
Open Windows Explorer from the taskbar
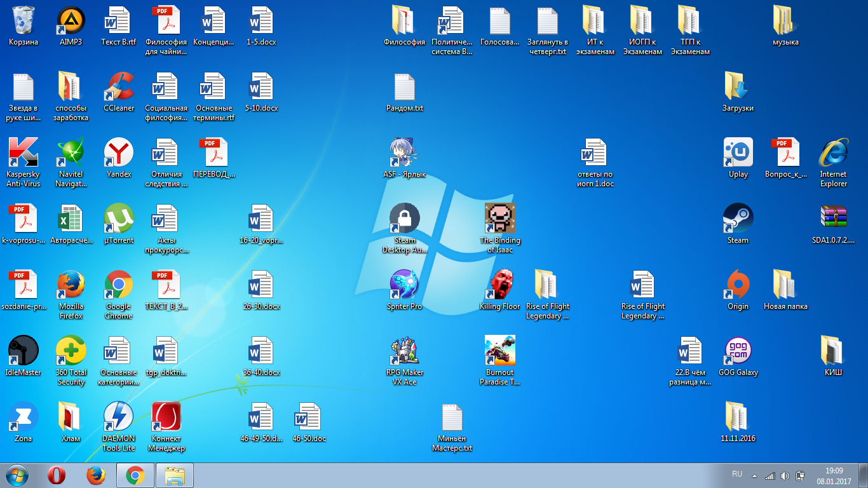(175, 475)
